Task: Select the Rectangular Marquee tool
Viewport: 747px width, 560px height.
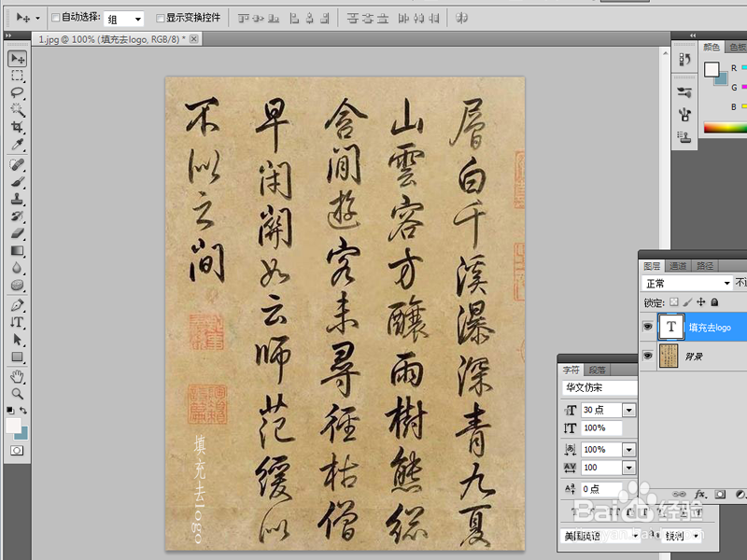Action: (x=17, y=76)
